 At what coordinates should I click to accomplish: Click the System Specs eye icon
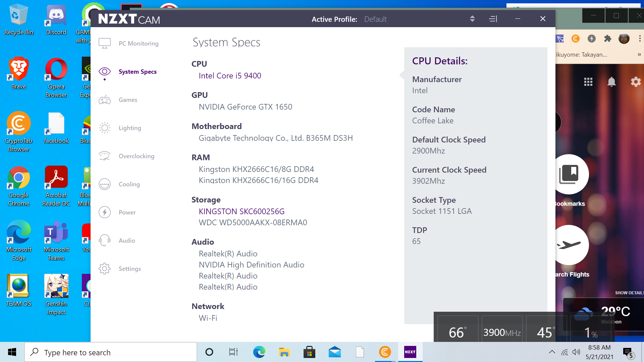pyautogui.click(x=105, y=71)
